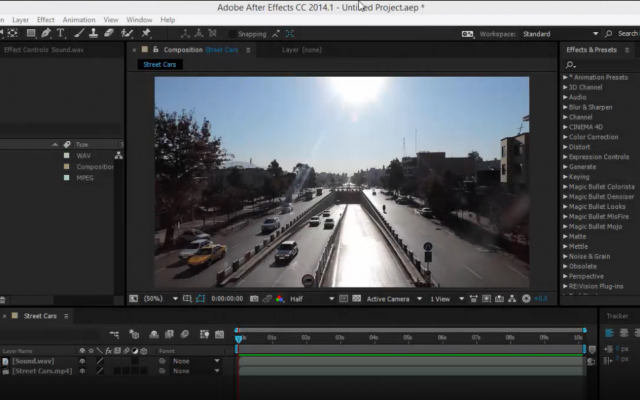Adjust exposure value +0.0

(x=540, y=299)
